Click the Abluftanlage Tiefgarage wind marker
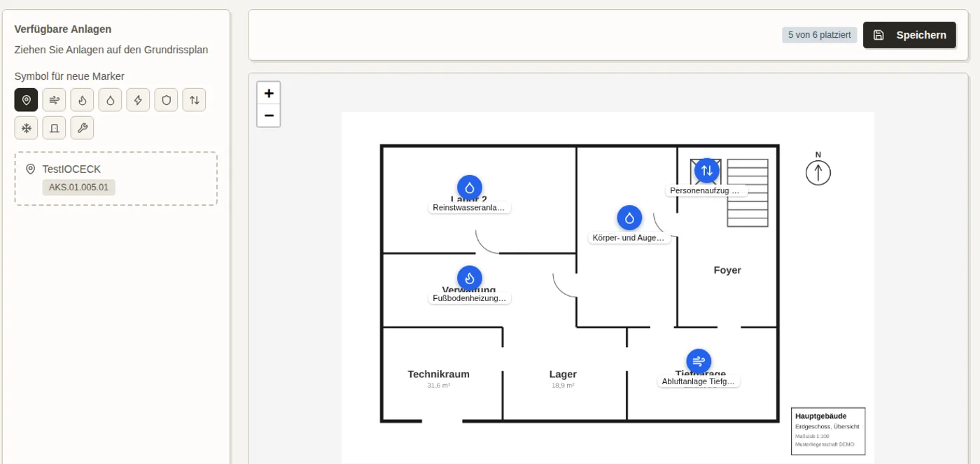 pos(699,362)
